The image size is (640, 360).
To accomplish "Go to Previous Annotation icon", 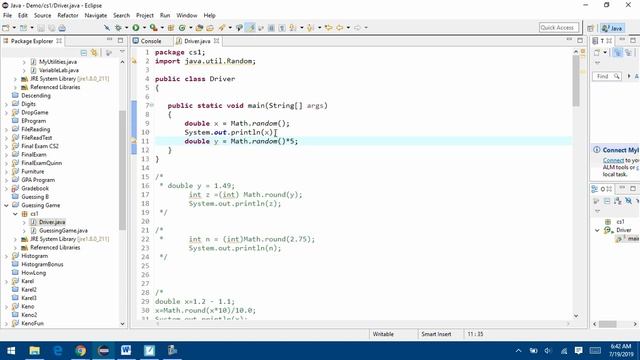I will 310,28.
